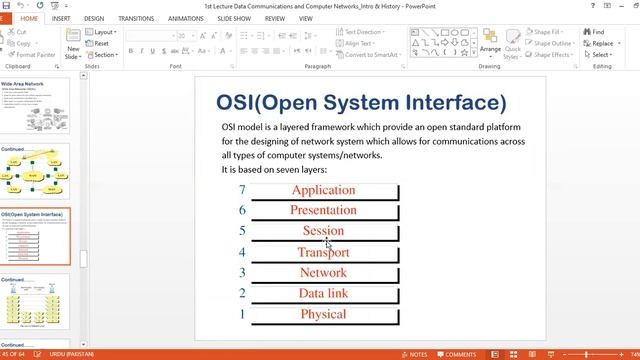The height and width of the screenshot is (360, 640).
Task: Open COMMENTS pane from the status bar
Action: [457, 354]
